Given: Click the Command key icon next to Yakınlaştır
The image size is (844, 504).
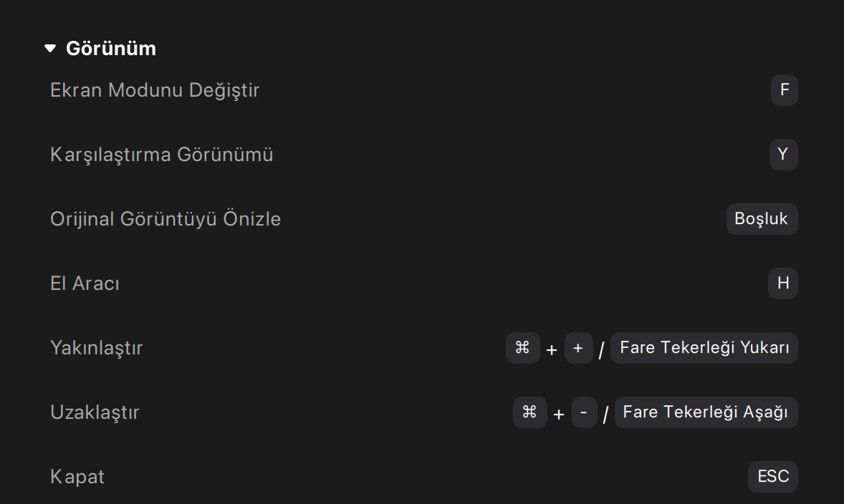Looking at the screenshot, I should (522, 348).
